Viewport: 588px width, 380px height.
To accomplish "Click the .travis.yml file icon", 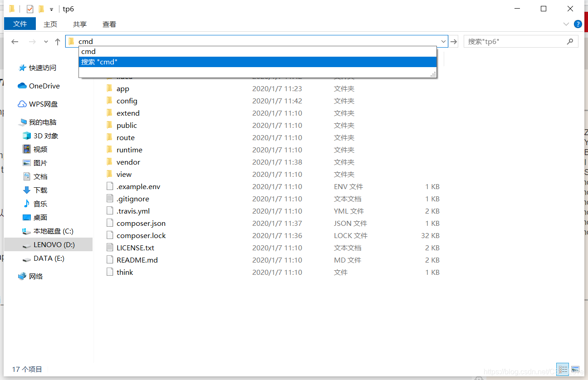I will click(x=109, y=211).
